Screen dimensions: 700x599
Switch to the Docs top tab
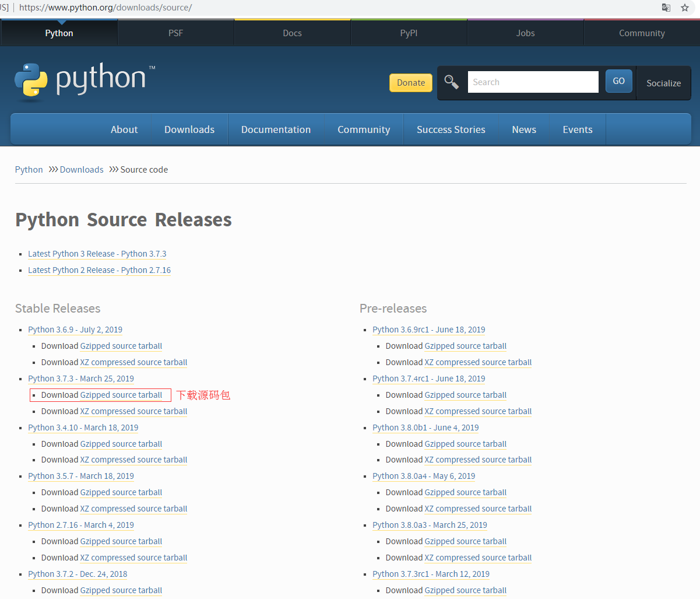click(x=292, y=33)
